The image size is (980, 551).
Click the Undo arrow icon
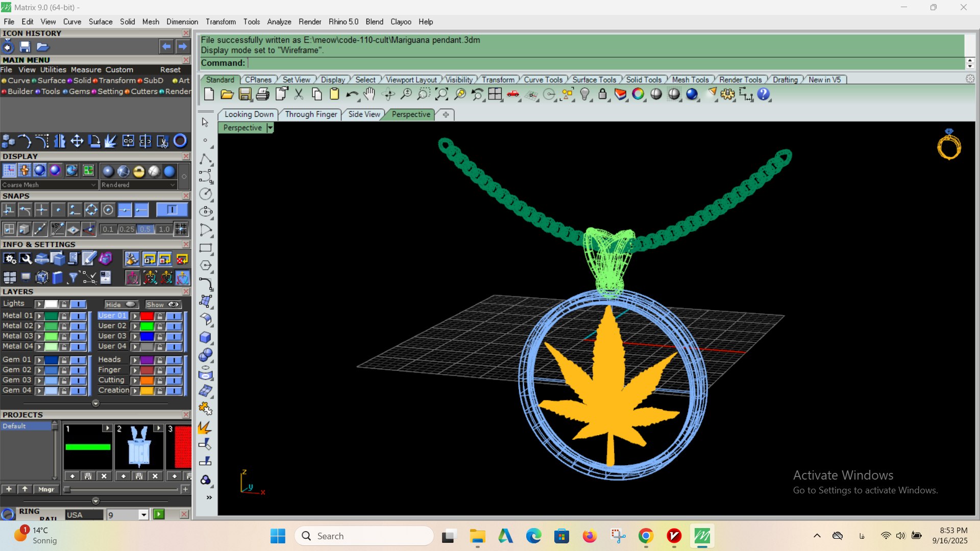(352, 94)
